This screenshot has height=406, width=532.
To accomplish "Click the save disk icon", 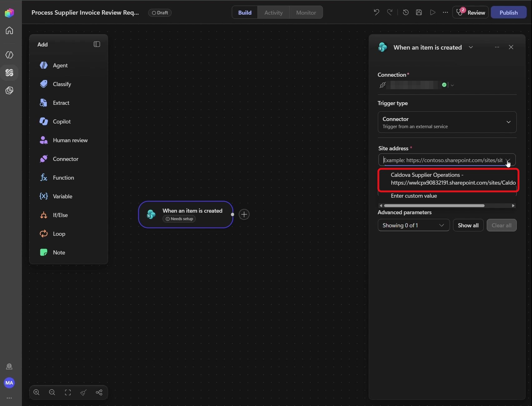I will [x=419, y=12].
